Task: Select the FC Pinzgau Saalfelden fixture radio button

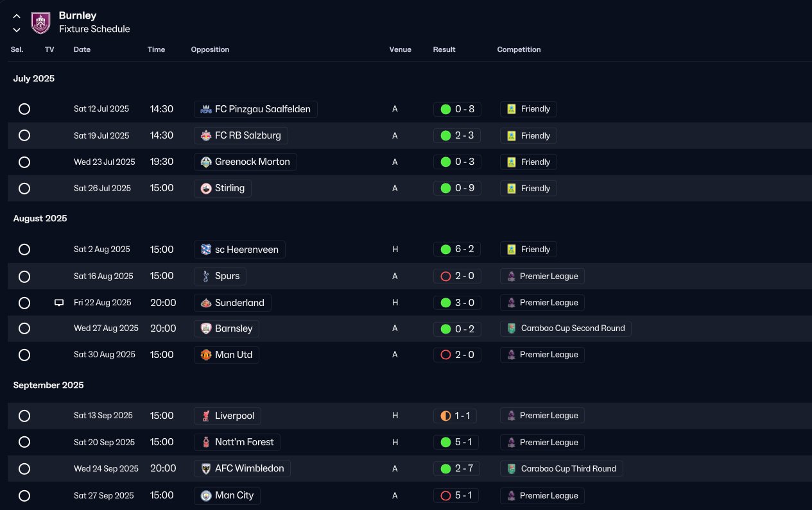Action: coord(24,109)
